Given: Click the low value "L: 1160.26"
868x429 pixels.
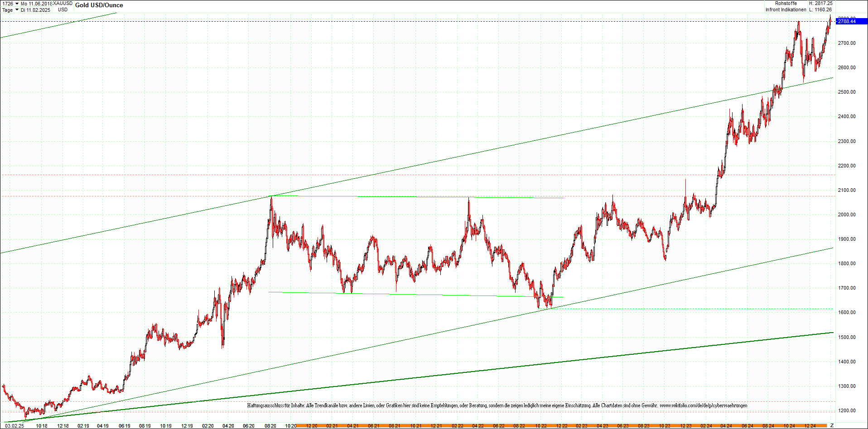Looking at the screenshot, I should click(821, 10).
